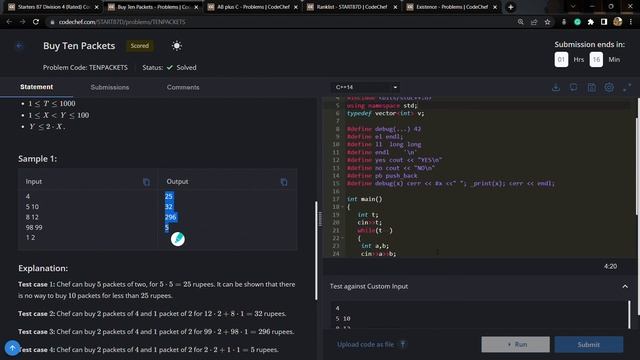Click the zoom magnifier icon in address bar
The height and width of the screenshot is (360, 640).
(x=520, y=22)
